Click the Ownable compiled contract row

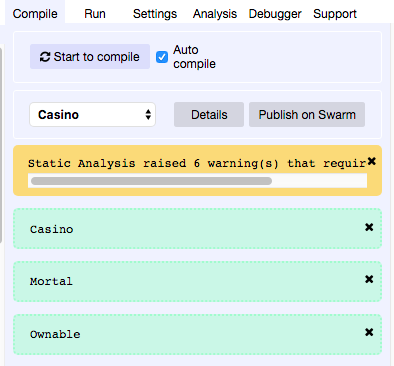pos(197,334)
